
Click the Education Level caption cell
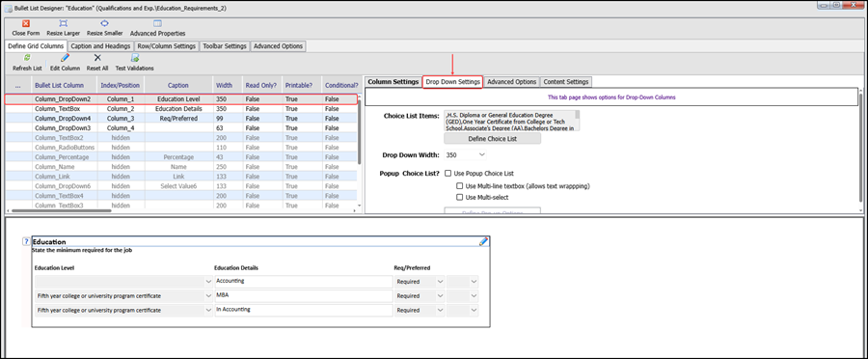point(178,99)
